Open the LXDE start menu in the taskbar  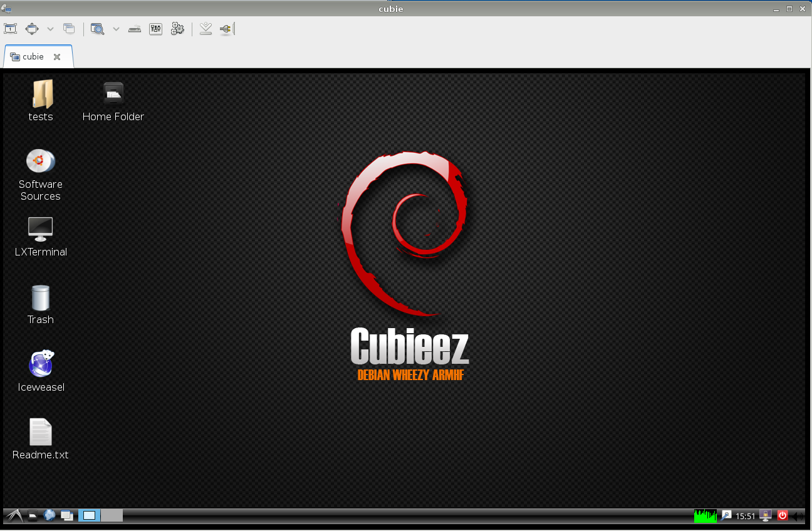click(15, 516)
